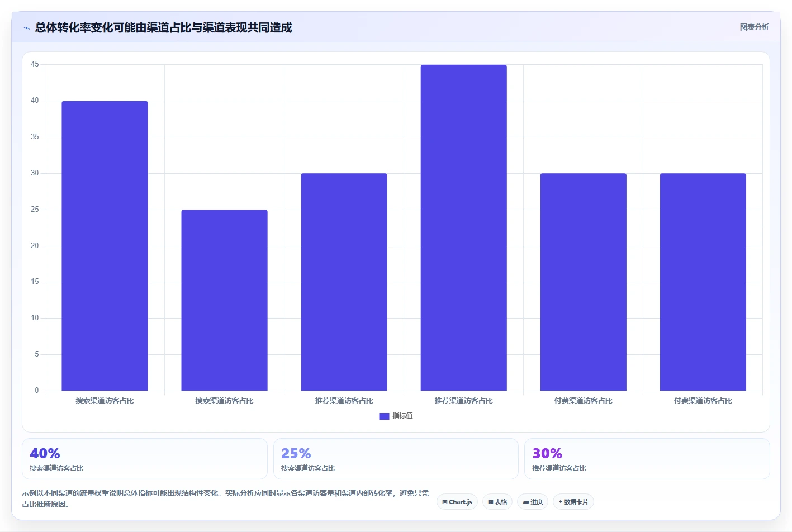
Task: Click the 进度 tag chip
Action: [x=533, y=502]
